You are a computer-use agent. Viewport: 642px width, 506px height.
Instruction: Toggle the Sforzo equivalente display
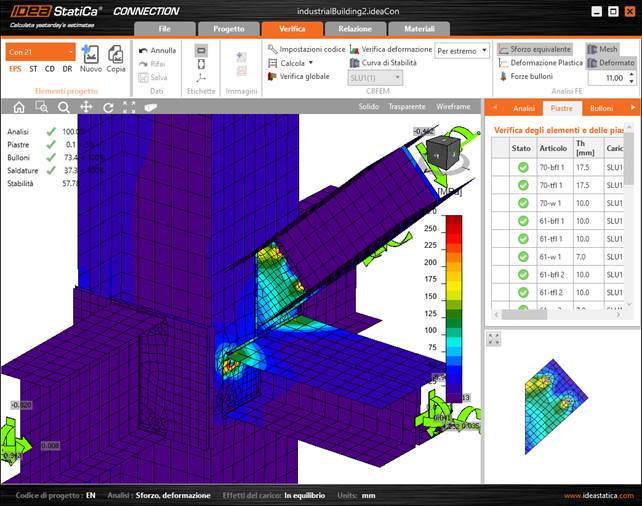coord(535,49)
